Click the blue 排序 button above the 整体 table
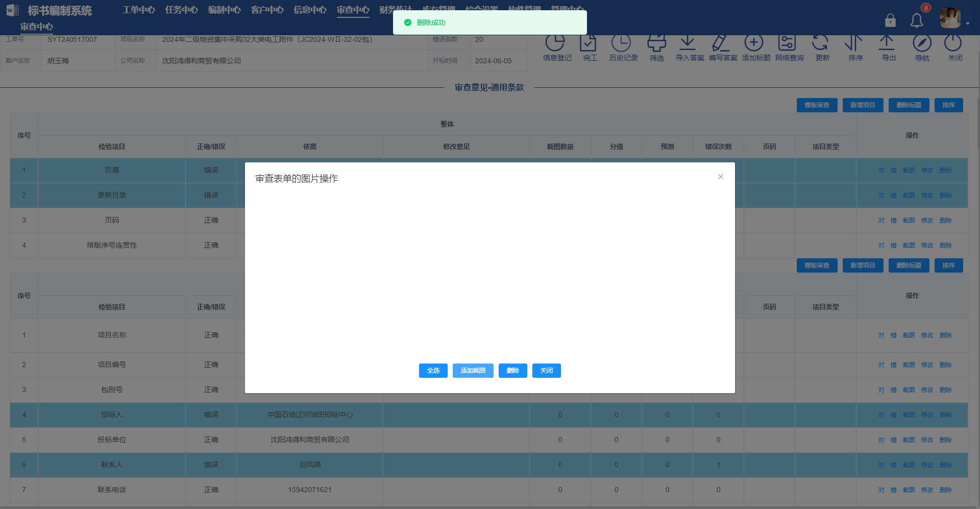Image resolution: width=980 pixels, height=509 pixels. pyautogui.click(x=949, y=105)
